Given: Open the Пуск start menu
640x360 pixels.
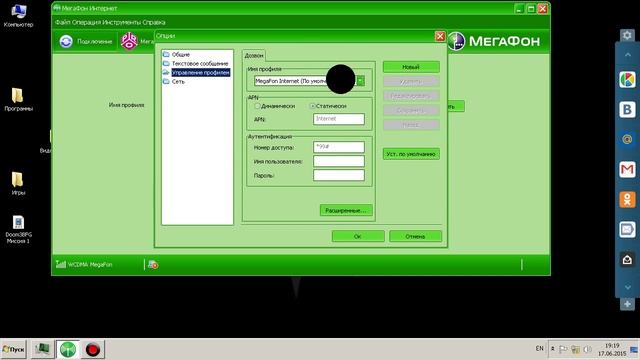Looking at the screenshot, I should 13,350.
